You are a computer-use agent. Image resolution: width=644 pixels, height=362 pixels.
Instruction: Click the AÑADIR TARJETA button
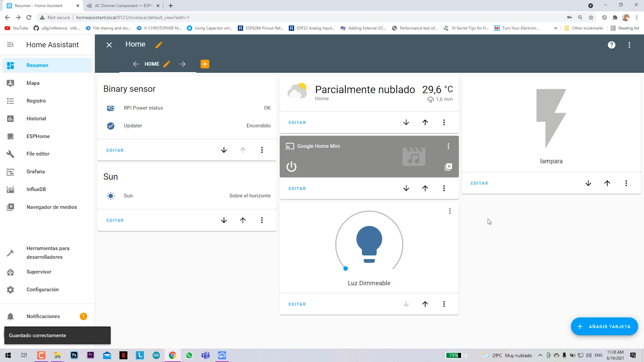coord(604,326)
